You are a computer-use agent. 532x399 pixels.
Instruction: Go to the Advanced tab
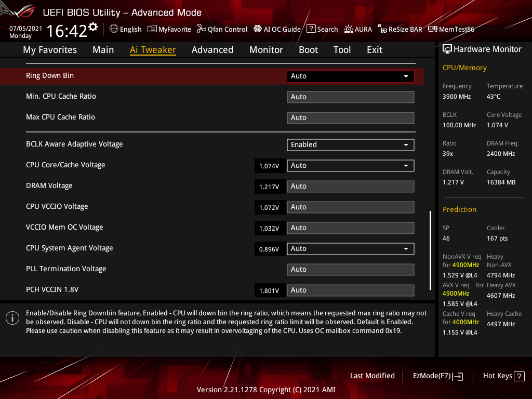point(212,50)
